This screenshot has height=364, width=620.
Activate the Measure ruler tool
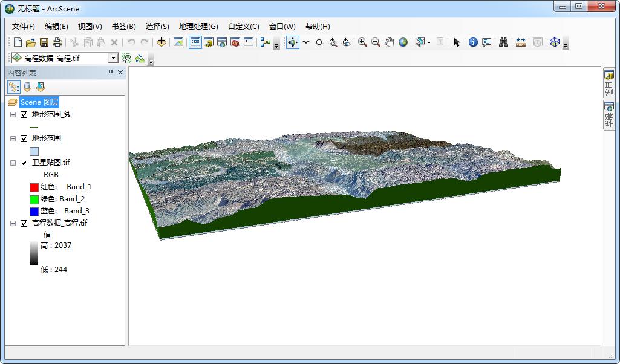pyautogui.click(x=520, y=42)
